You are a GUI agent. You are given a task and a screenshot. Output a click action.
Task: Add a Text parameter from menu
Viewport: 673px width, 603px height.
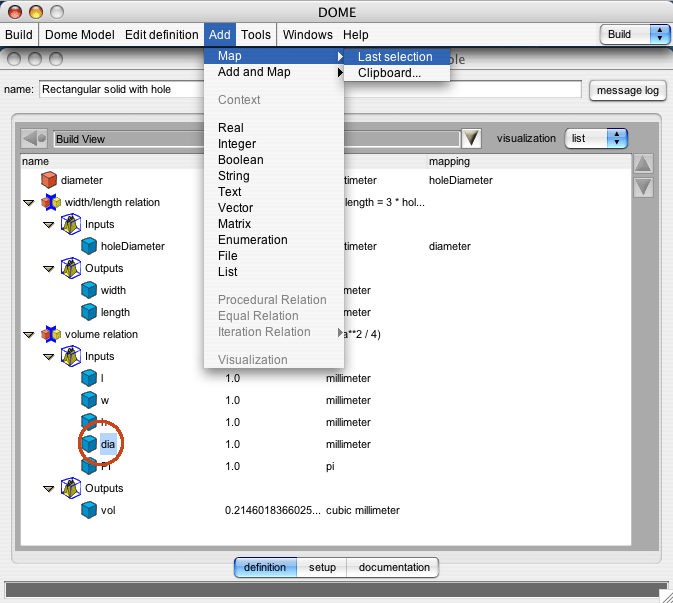point(274,191)
